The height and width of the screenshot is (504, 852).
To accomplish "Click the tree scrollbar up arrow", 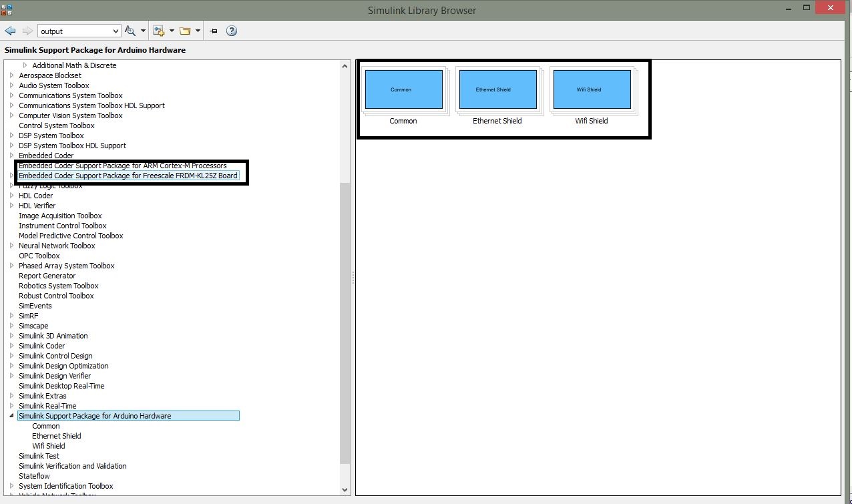I will [x=345, y=66].
